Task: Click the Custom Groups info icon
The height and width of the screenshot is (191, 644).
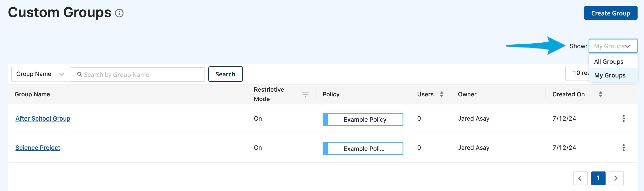Action: click(x=119, y=13)
